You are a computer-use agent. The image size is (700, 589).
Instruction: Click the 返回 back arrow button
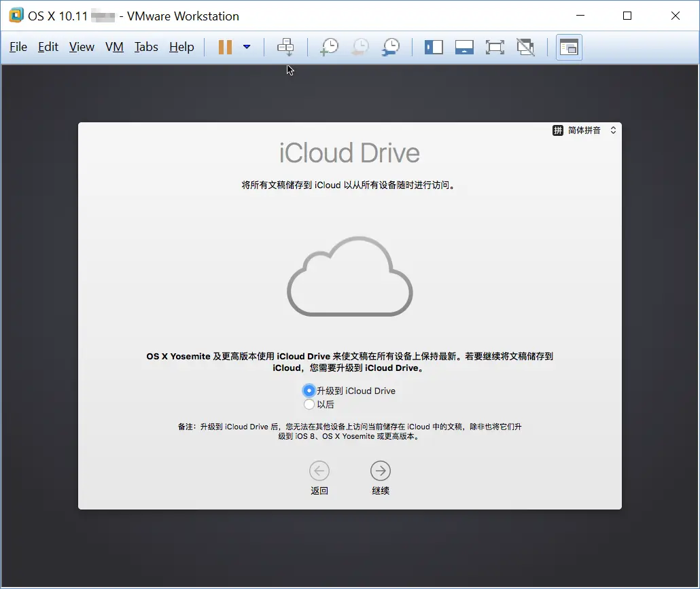pos(319,469)
